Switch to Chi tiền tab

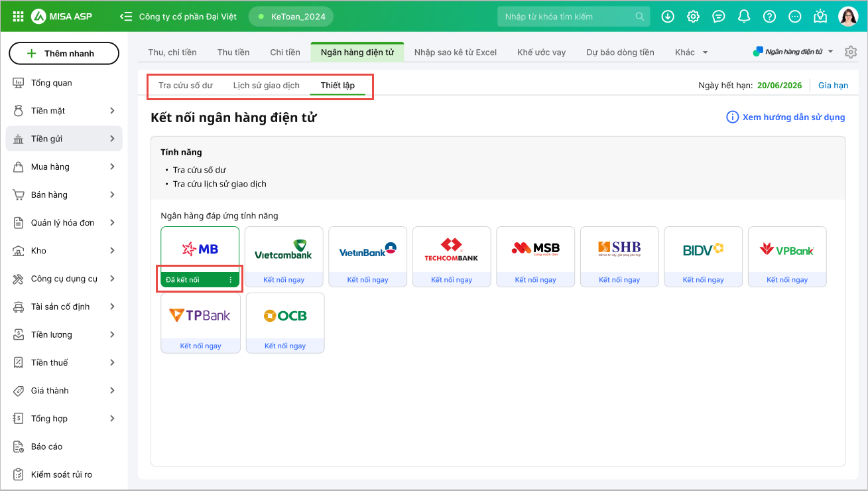coord(285,52)
